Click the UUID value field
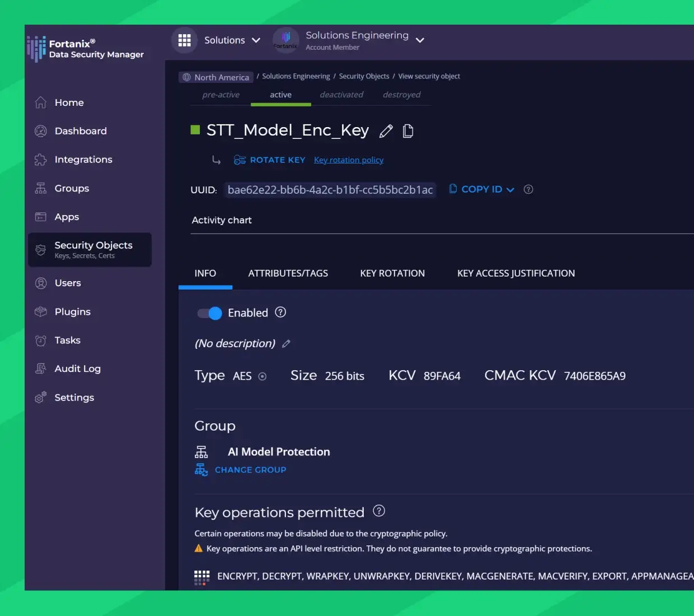 pyautogui.click(x=330, y=190)
